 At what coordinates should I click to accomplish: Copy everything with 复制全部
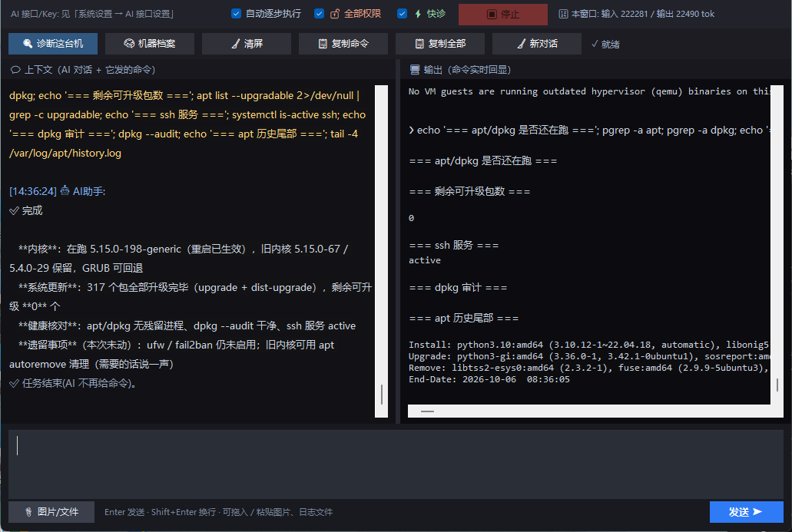[x=440, y=44]
